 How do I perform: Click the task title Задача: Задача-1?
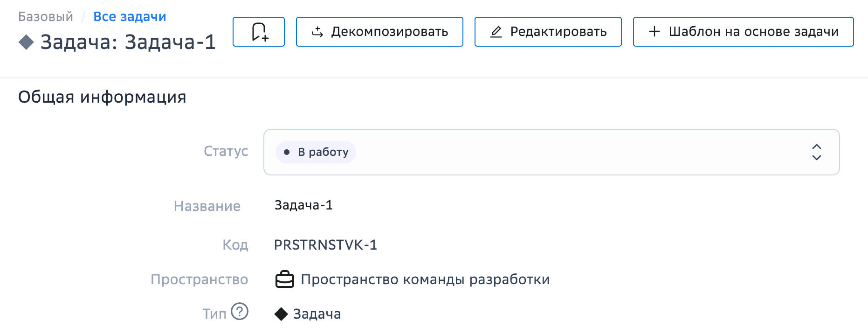point(128,42)
